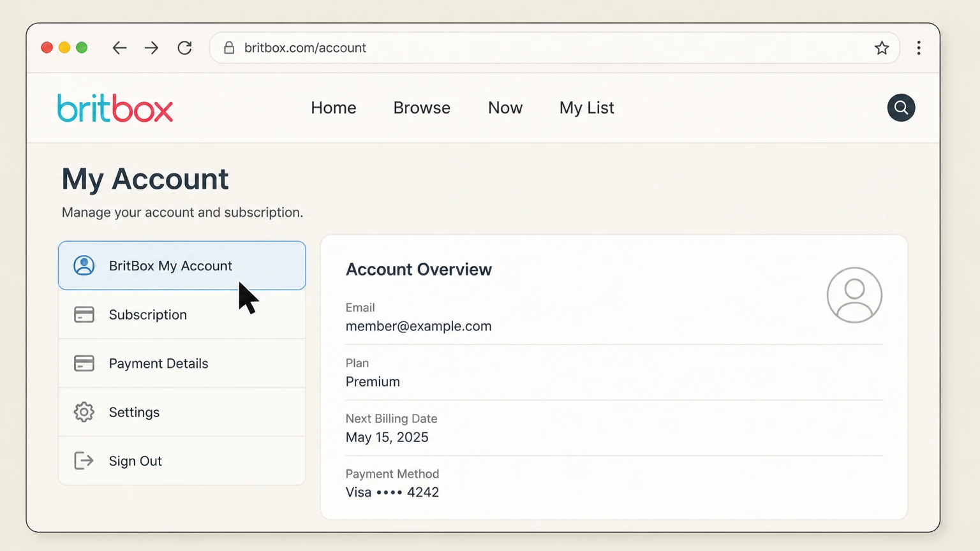Click the padlock site info icon
The height and width of the screenshot is (551, 980).
[229, 48]
